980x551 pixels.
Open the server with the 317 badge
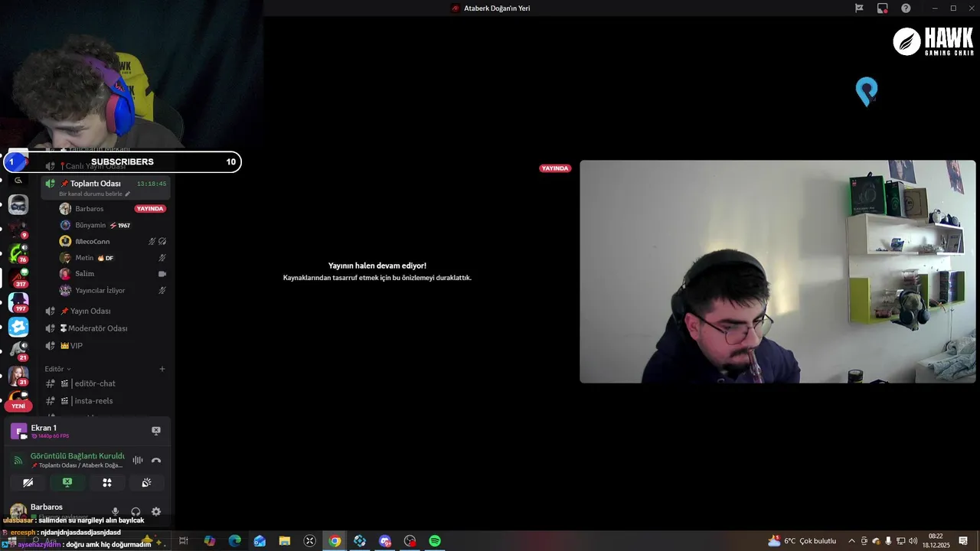coord(18,276)
